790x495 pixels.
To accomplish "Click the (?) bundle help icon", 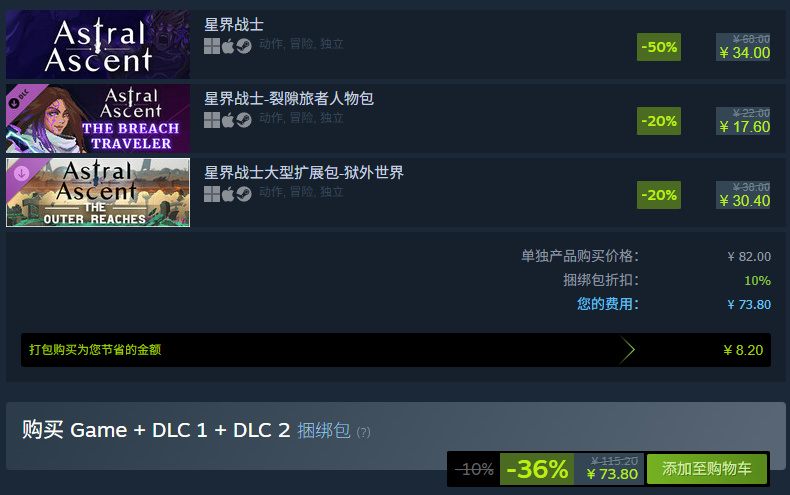I will (x=363, y=432).
